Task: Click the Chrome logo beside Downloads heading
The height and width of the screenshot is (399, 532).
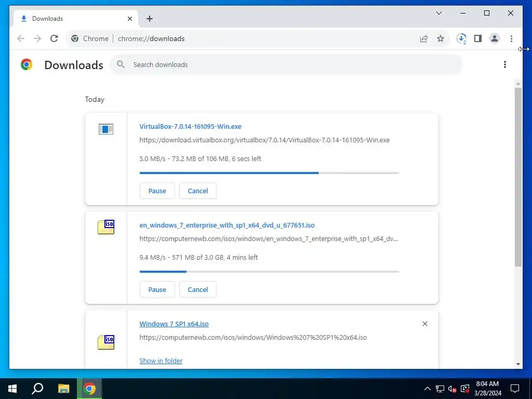Action: point(26,64)
